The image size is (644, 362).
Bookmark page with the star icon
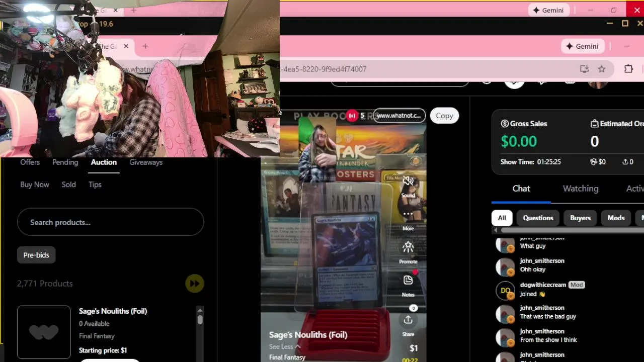602,69
